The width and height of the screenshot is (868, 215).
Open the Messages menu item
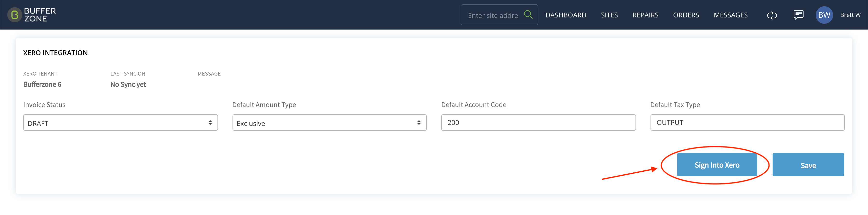tap(730, 15)
